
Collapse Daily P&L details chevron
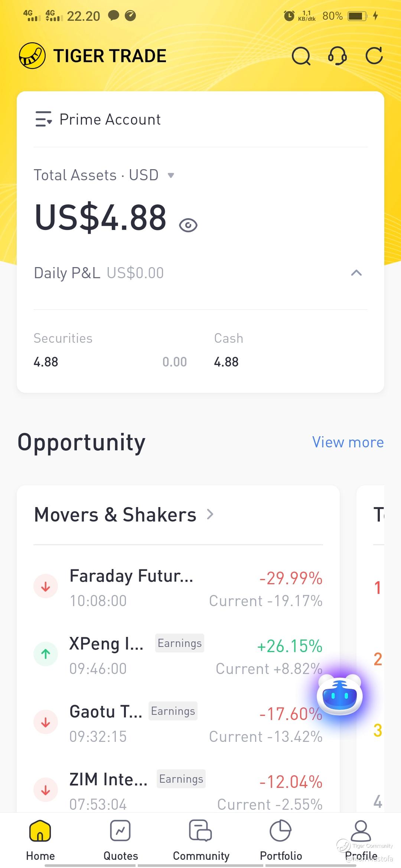(x=356, y=273)
